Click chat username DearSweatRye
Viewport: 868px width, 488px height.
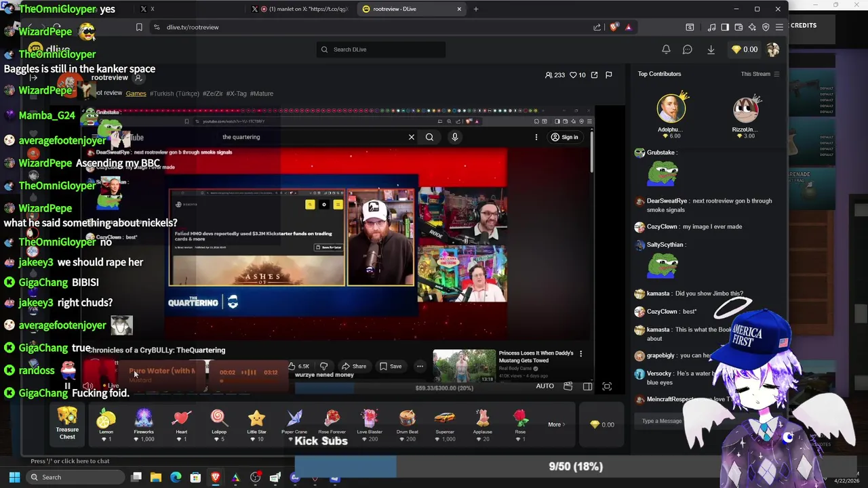(667, 201)
